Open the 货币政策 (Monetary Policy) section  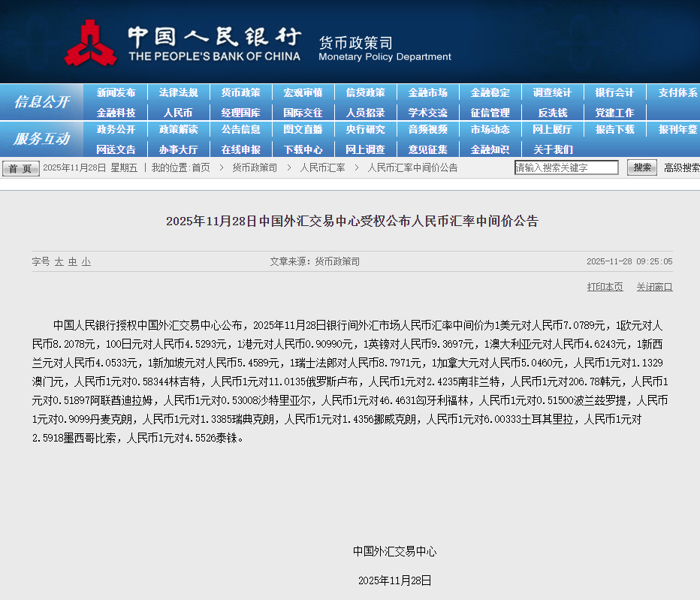tap(240, 93)
